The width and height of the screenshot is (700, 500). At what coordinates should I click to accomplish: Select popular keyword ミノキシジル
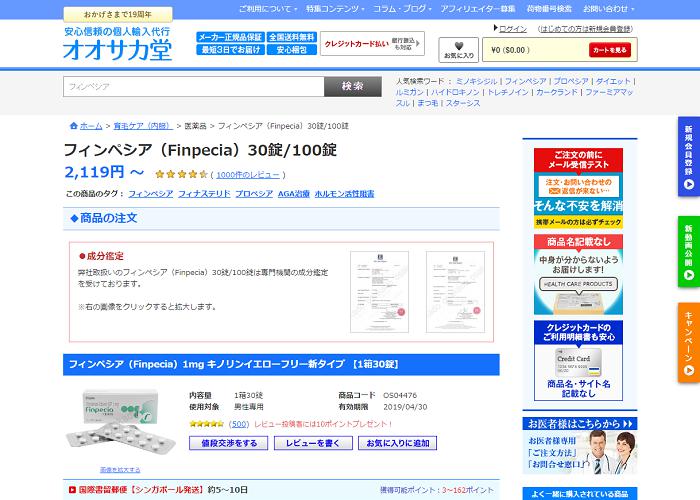(476, 81)
